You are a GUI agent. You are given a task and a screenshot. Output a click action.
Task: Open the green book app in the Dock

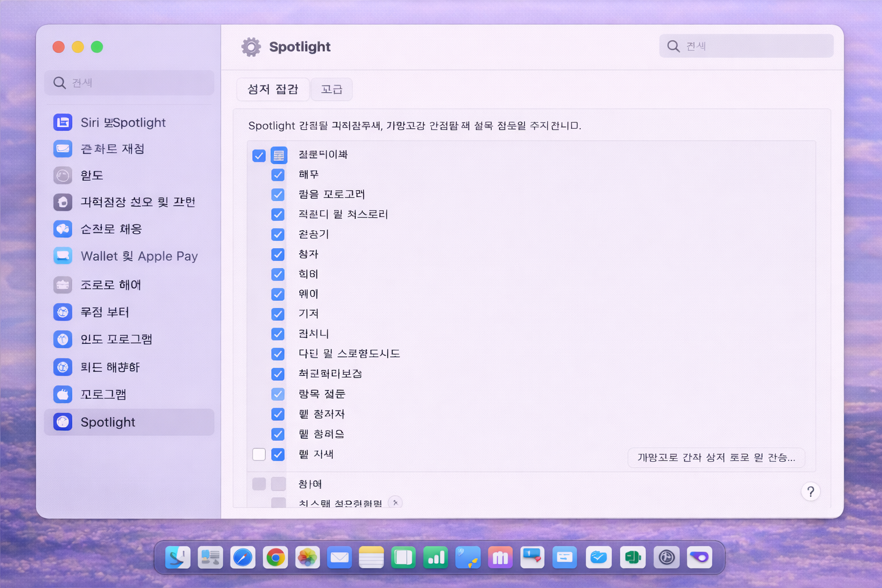(403, 557)
